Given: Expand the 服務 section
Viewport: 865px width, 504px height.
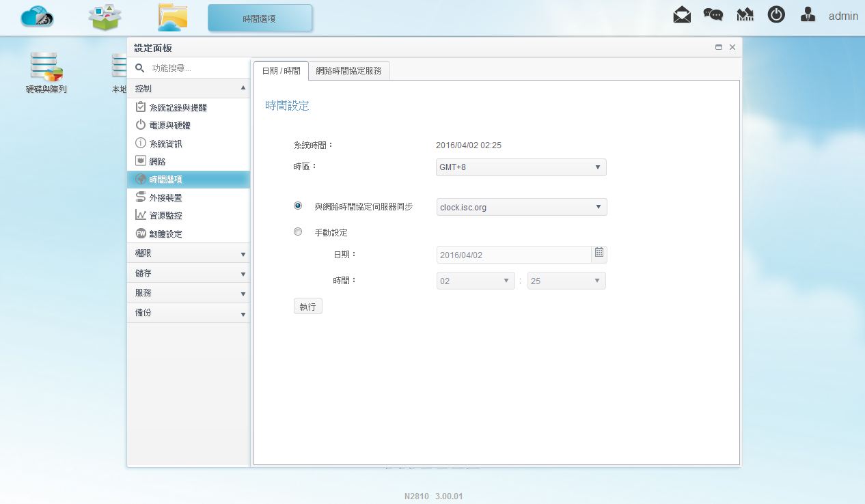Looking at the screenshot, I should coord(189,293).
